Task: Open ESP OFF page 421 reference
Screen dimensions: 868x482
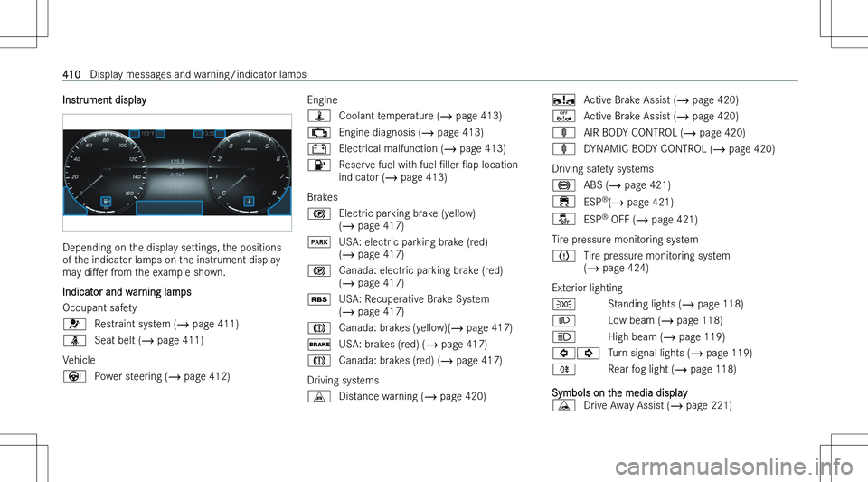Action: pyautogui.click(x=665, y=220)
